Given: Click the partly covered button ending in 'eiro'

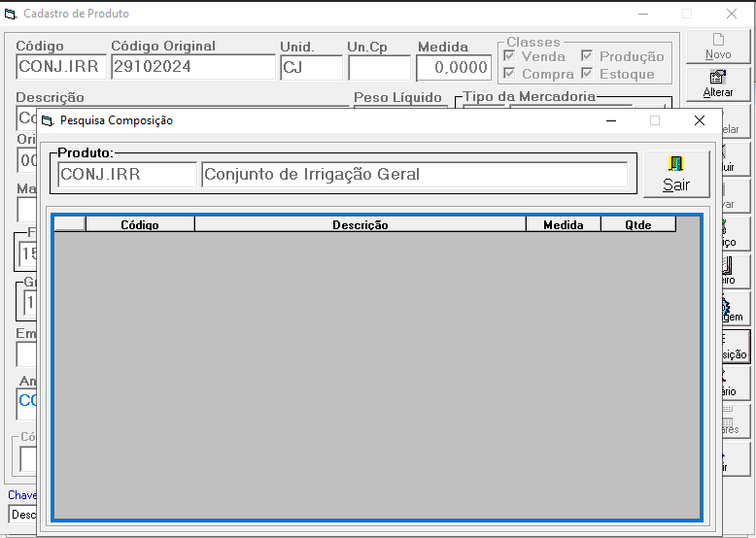Looking at the screenshot, I should tap(736, 272).
